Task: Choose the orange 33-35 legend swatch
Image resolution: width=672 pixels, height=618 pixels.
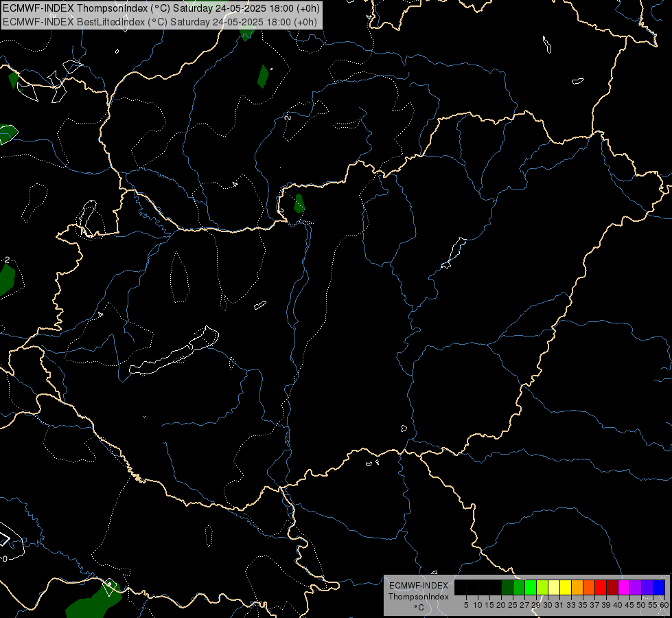Action: [577, 587]
